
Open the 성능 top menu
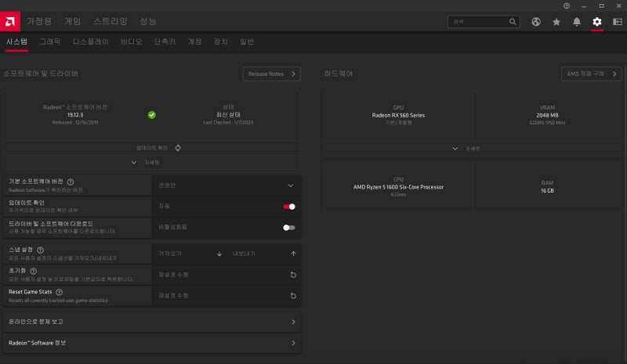(x=148, y=21)
